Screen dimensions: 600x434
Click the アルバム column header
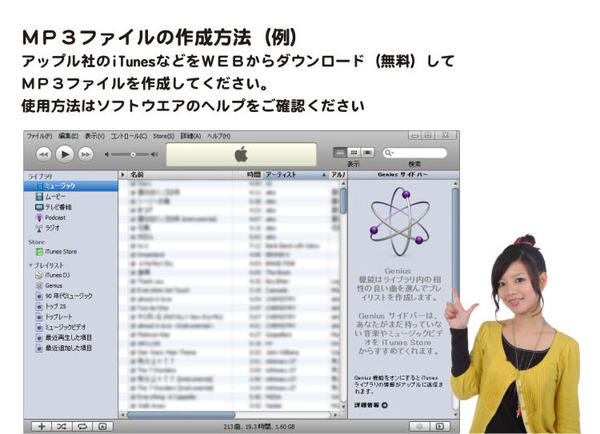click(338, 175)
